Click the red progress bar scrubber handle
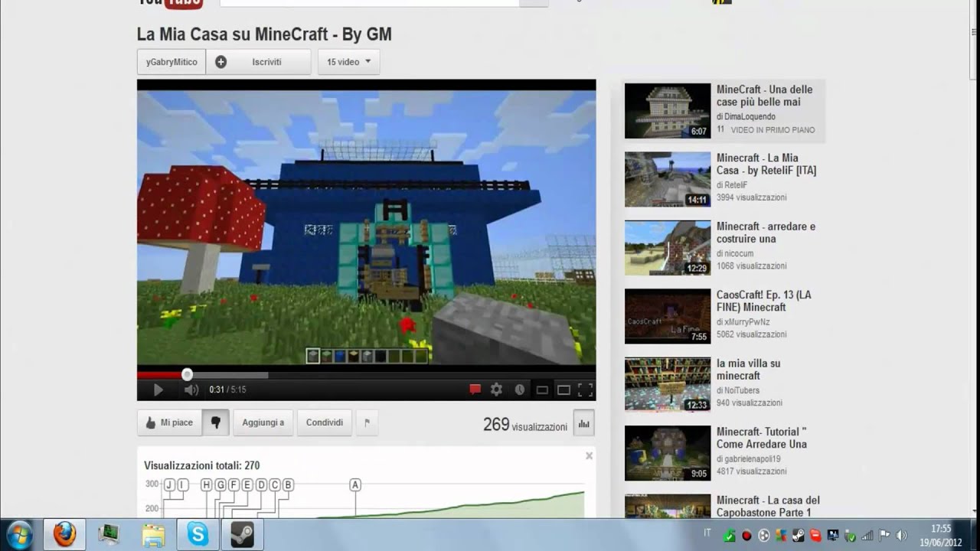Viewport: 980px width, 551px height. pos(187,374)
